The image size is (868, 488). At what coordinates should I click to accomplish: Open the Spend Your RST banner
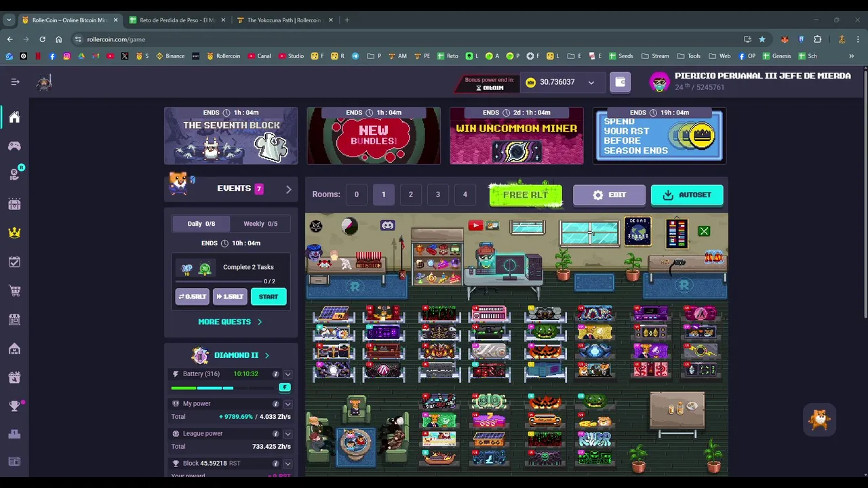point(659,136)
